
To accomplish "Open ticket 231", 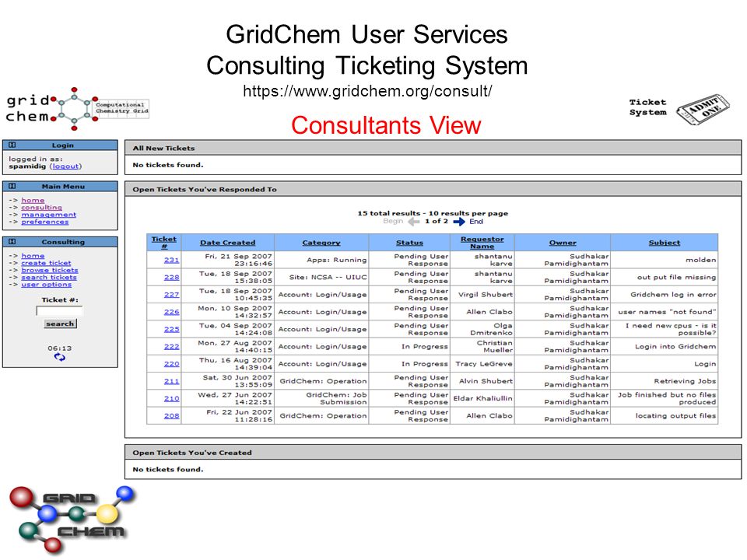I will pos(171,260).
